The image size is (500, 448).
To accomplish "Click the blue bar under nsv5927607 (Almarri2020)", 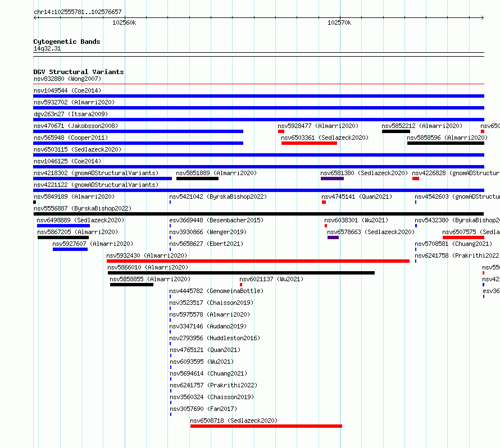I will (x=70, y=249).
